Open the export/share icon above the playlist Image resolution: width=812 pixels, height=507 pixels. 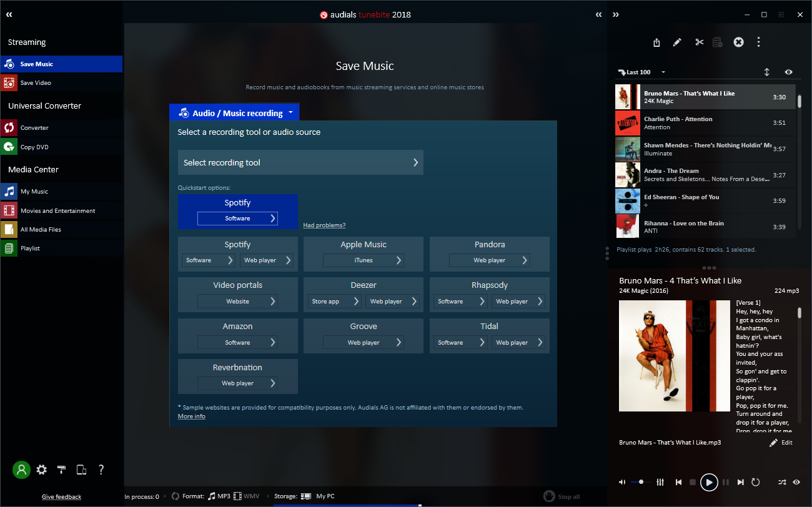pyautogui.click(x=656, y=42)
